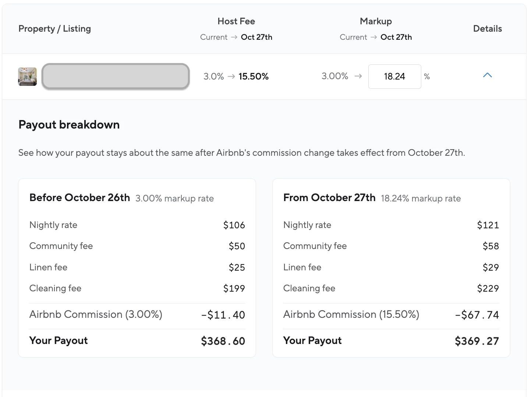This screenshot has height=397, width=532.
Task: Click the current 3.00% markup value
Action: [335, 76]
